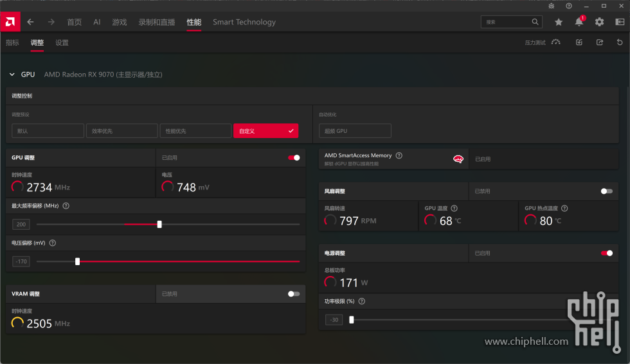Click the 超频 GPU overclock button
630x364 pixels.
pos(355,131)
